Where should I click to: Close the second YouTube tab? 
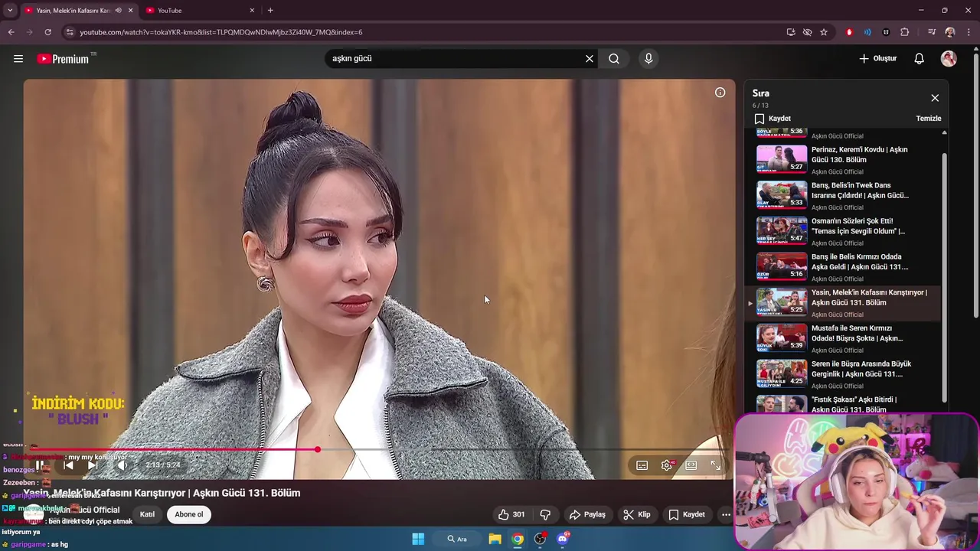tap(252, 11)
